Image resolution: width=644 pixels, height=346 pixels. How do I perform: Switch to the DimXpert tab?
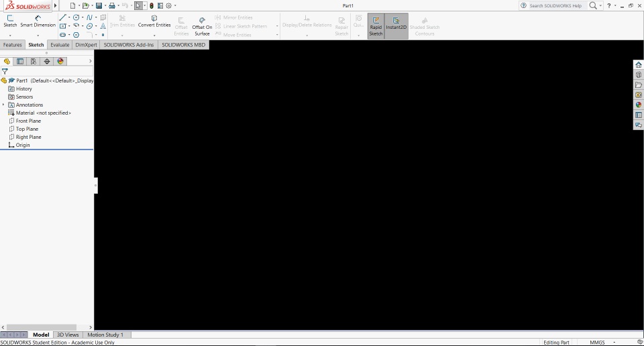(x=87, y=45)
